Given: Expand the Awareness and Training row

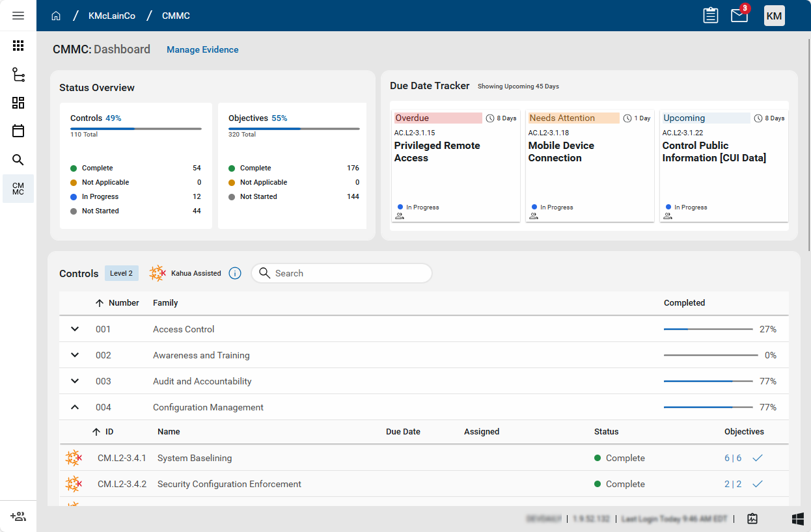Looking at the screenshot, I should pyautogui.click(x=75, y=355).
